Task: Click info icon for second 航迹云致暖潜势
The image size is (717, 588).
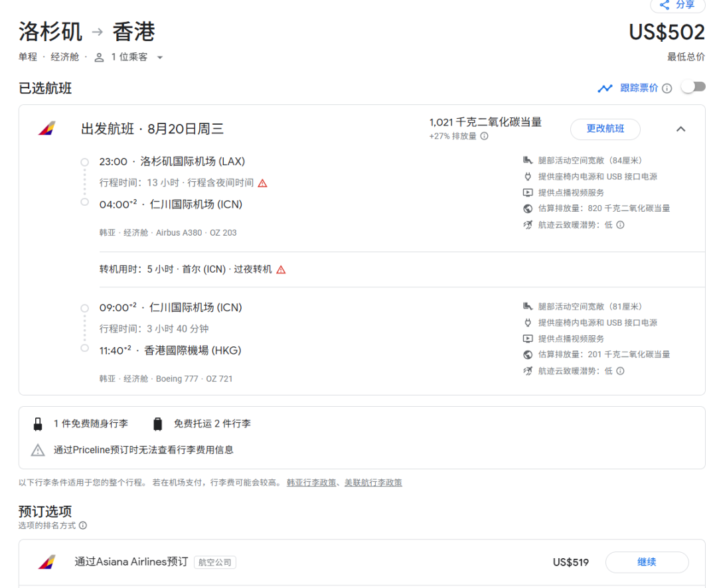Action: click(620, 371)
